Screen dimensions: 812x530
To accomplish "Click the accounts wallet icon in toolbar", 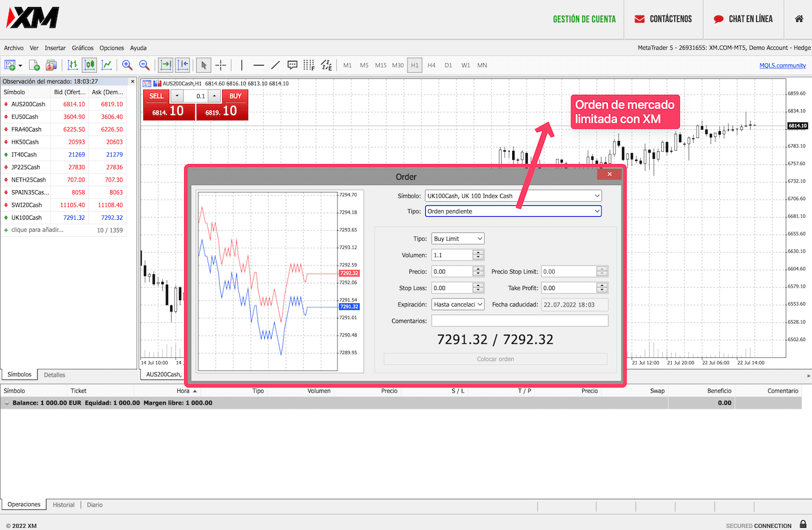I will point(51,65).
